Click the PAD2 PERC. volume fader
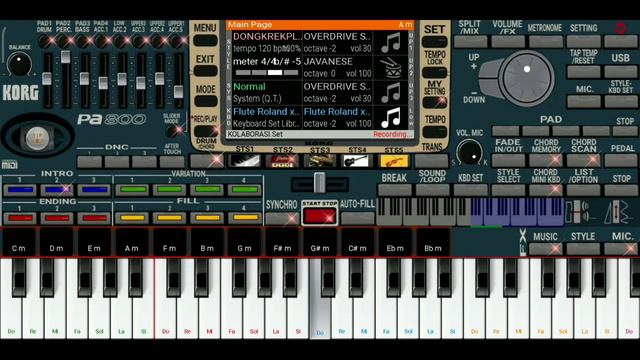Viewport: 640px width, 360px height. click(x=65, y=57)
